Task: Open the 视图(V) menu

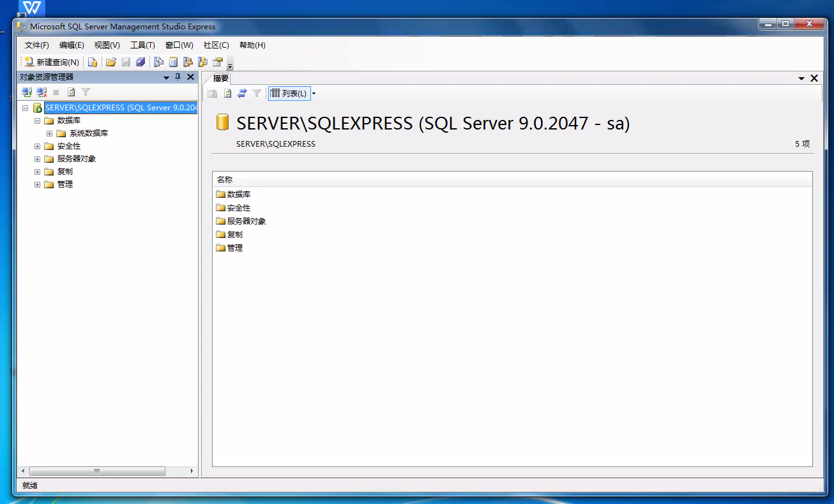Action: (x=107, y=45)
